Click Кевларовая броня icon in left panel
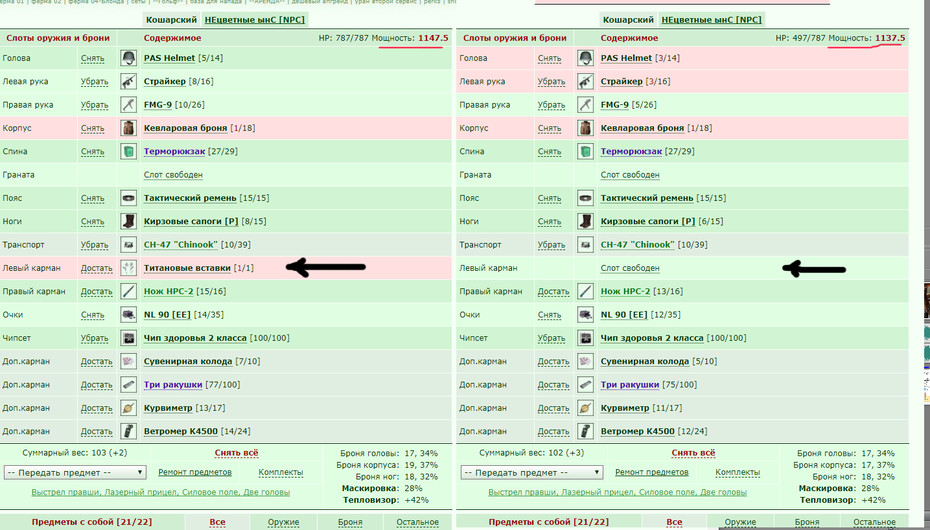This screenshot has height=530, width=930. pos(129,128)
